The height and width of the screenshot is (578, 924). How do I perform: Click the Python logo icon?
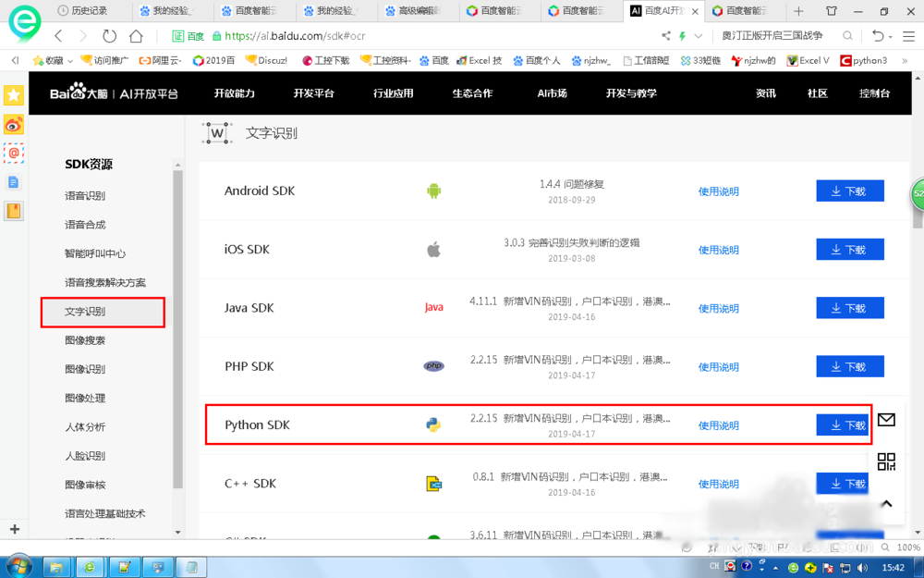click(x=433, y=424)
